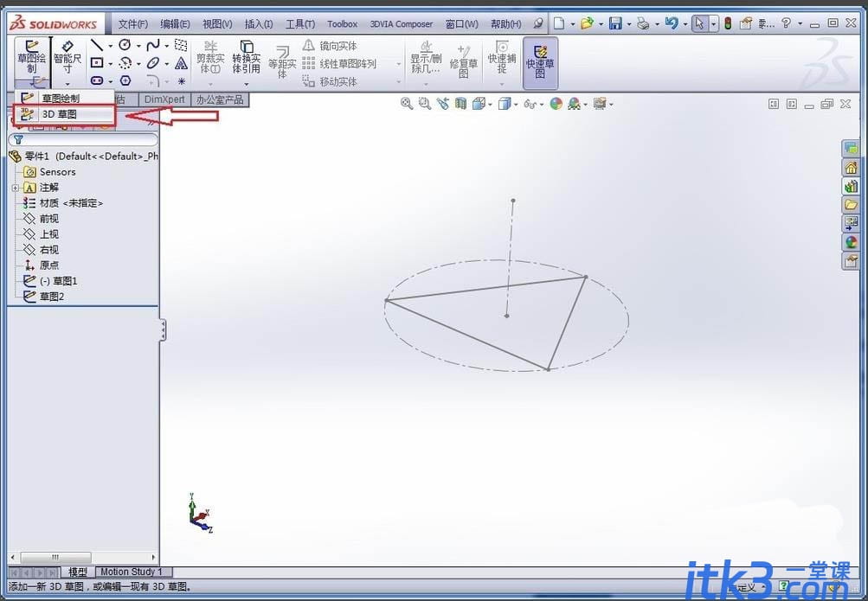
Task: Select 右视 plane in feature tree
Action: tap(41, 249)
